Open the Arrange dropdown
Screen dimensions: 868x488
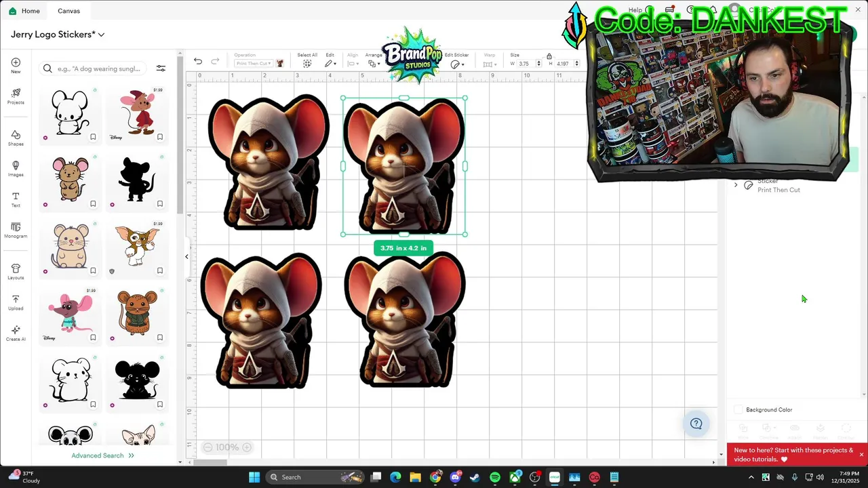[374, 64]
